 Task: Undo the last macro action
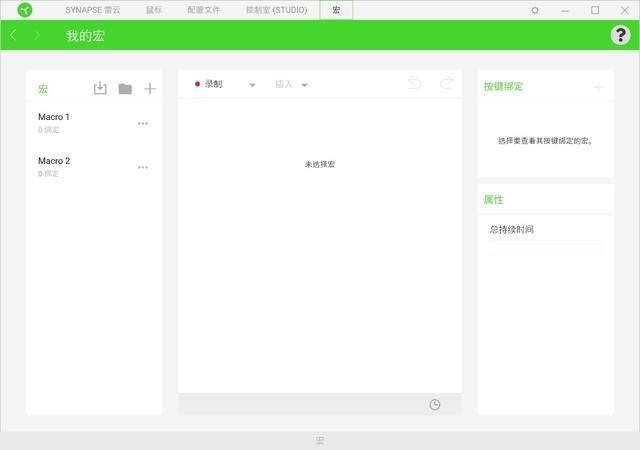(x=415, y=83)
